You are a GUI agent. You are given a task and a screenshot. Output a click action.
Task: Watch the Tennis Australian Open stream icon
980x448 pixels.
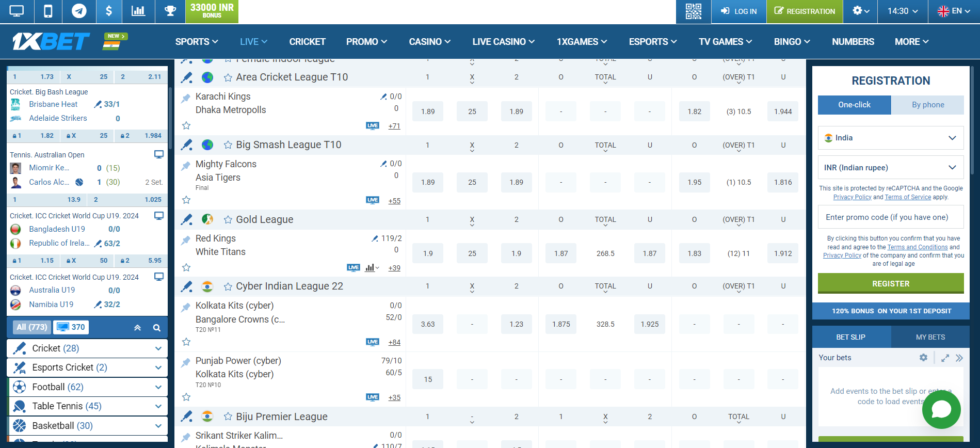point(159,154)
